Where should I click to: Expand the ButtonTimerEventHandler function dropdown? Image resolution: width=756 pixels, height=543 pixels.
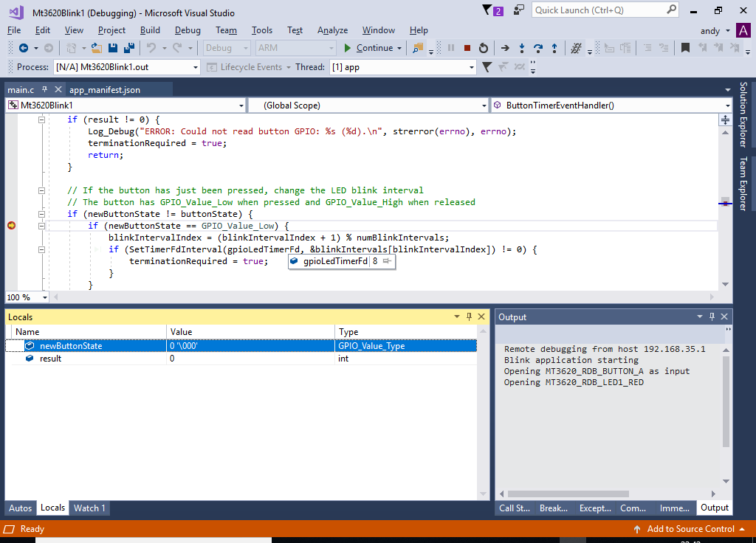coord(727,106)
